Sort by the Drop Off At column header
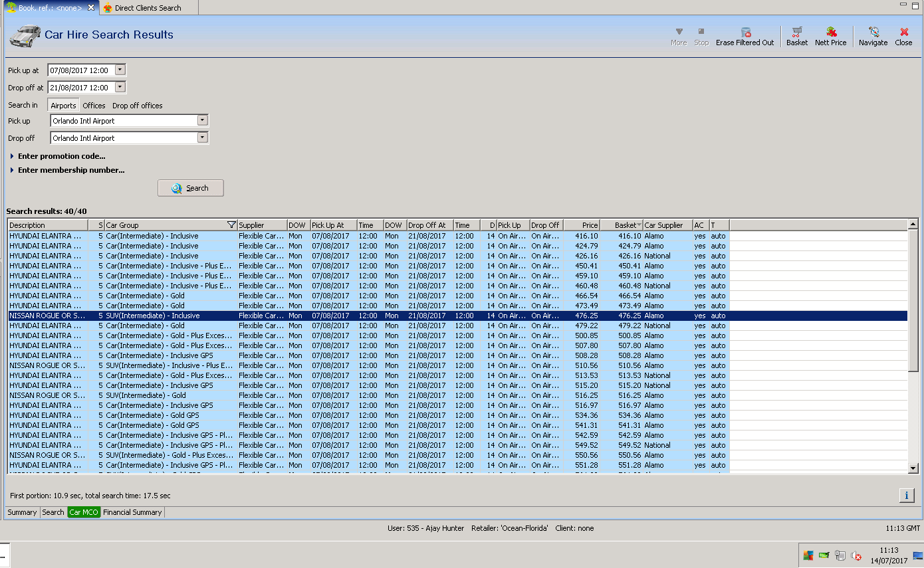Screen dimensions: 924x568 (430, 225)
